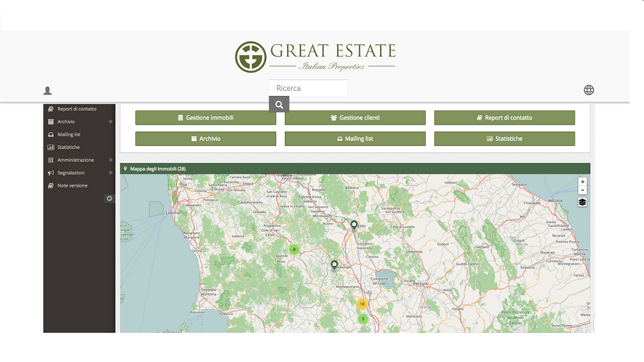
Task: Click the Report di contatto sidebar icon
Action: [51, 109]
